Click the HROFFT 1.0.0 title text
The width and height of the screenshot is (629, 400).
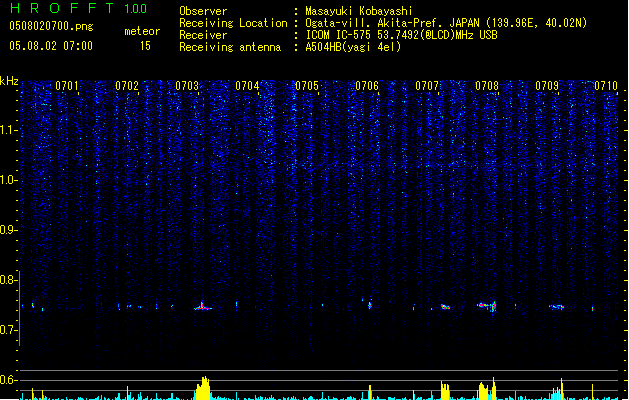[78, 8]
